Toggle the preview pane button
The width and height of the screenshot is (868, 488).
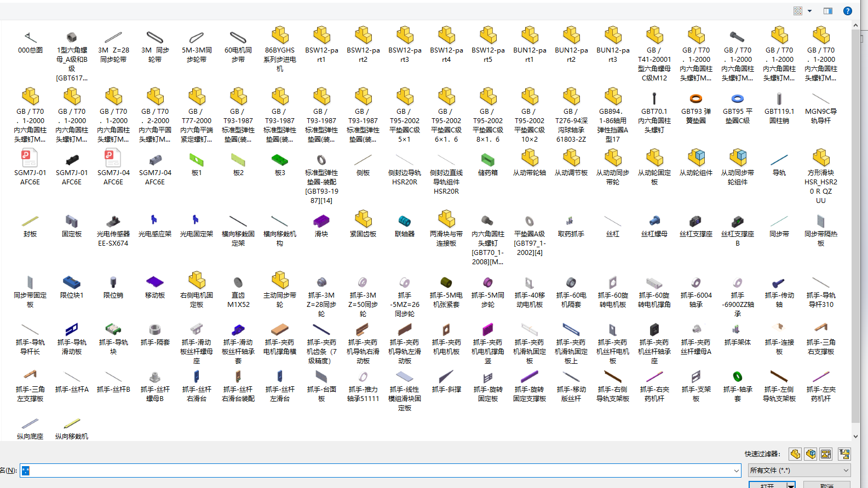click(x=828, y=11)
